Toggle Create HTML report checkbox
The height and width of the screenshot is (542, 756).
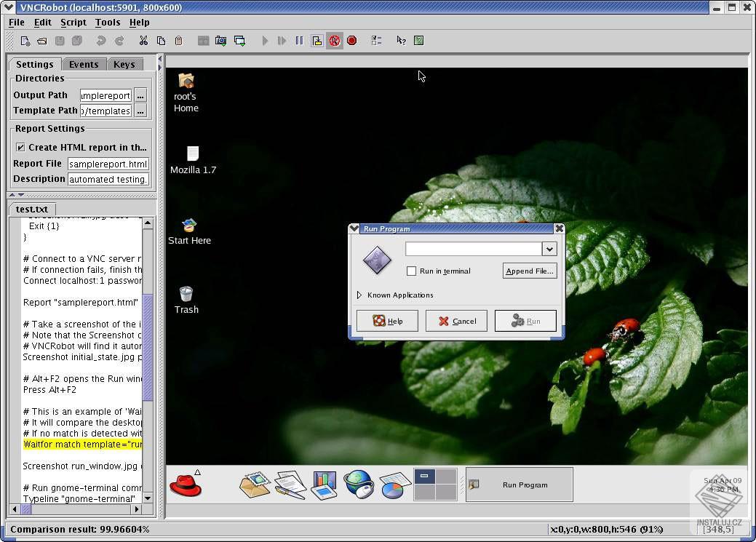click(x=20, y=147)
